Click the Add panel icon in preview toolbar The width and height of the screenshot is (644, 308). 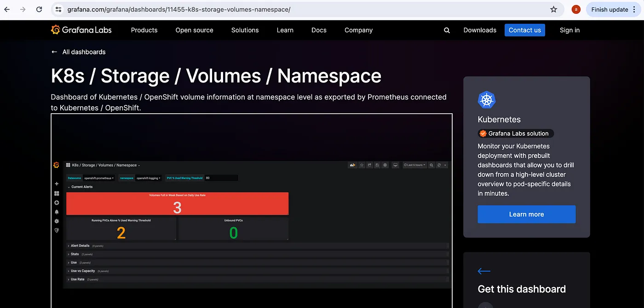click(353, 165)
